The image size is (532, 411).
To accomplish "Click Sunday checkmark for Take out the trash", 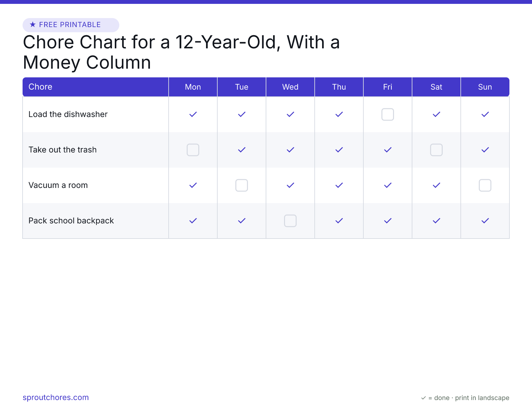I will pos(485,150).
